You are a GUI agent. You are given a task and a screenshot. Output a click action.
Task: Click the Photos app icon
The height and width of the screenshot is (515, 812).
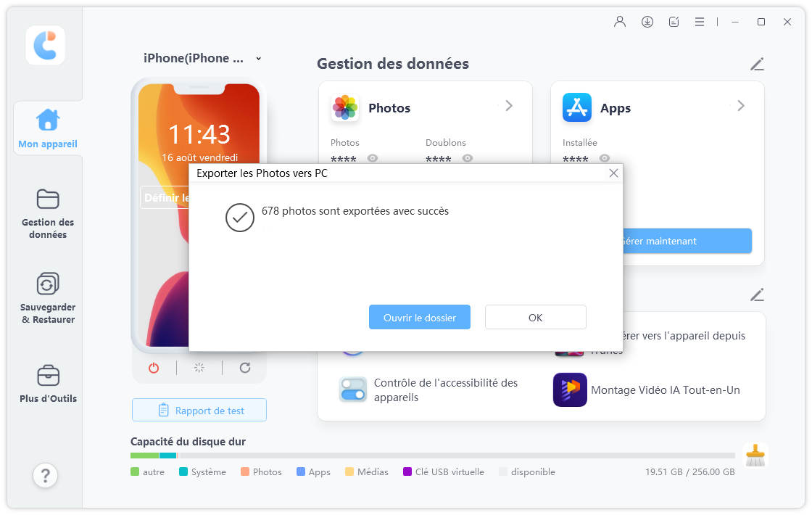[345, 108]
